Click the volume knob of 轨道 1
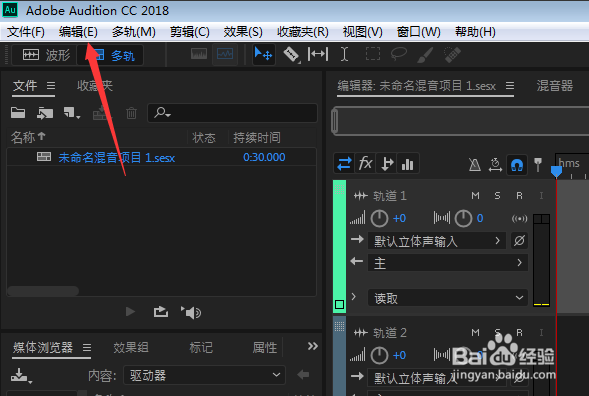The image size is (589, 396). (x=379, y=218)
